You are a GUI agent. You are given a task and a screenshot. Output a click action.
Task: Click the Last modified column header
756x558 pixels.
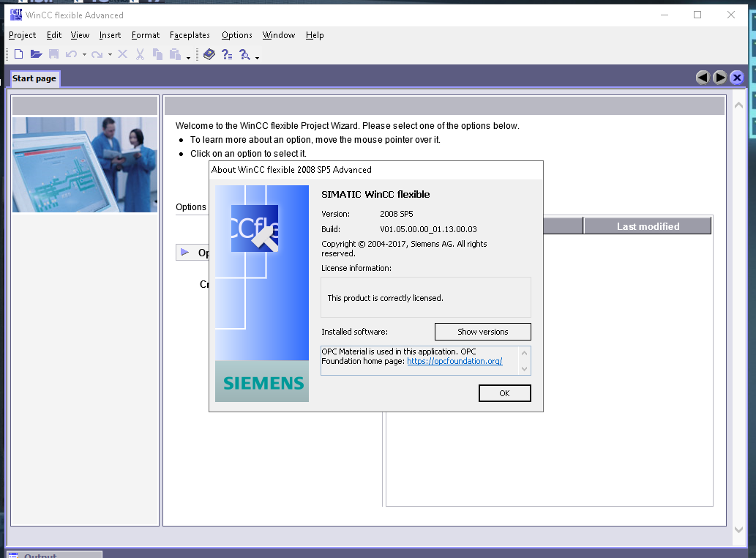click(x=648, y=226)
